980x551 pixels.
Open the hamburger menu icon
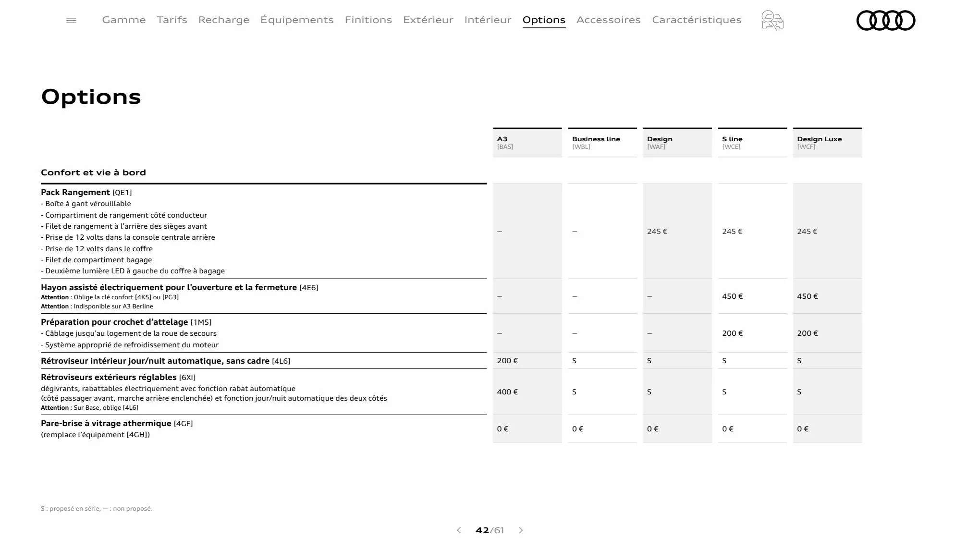click(71, 20)
